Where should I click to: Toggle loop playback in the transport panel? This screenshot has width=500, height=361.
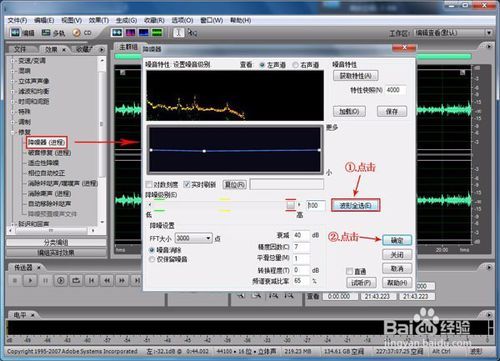coord(76,281)
